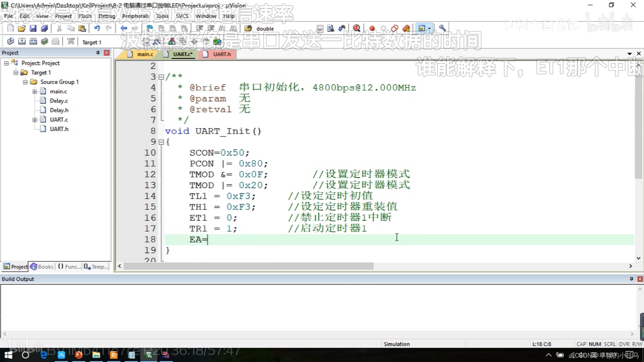Open the window layout dropdown arrow

click(x=429, y=29)
